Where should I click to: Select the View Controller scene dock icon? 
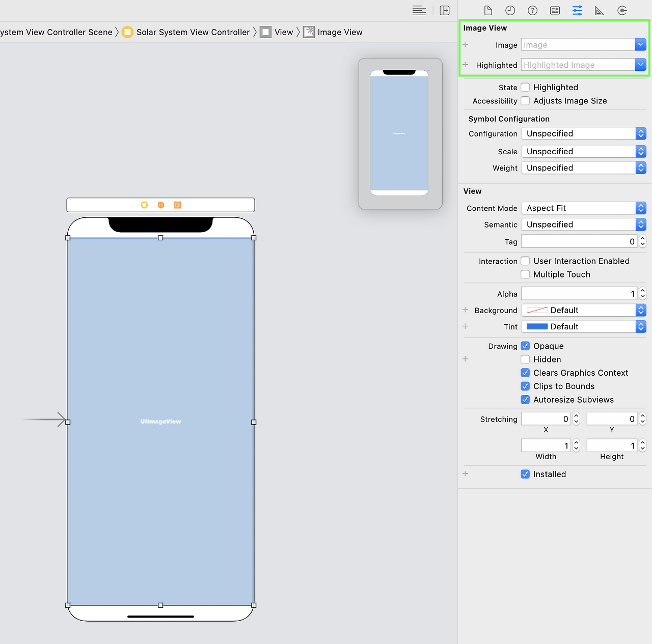[x=144, y=205]
